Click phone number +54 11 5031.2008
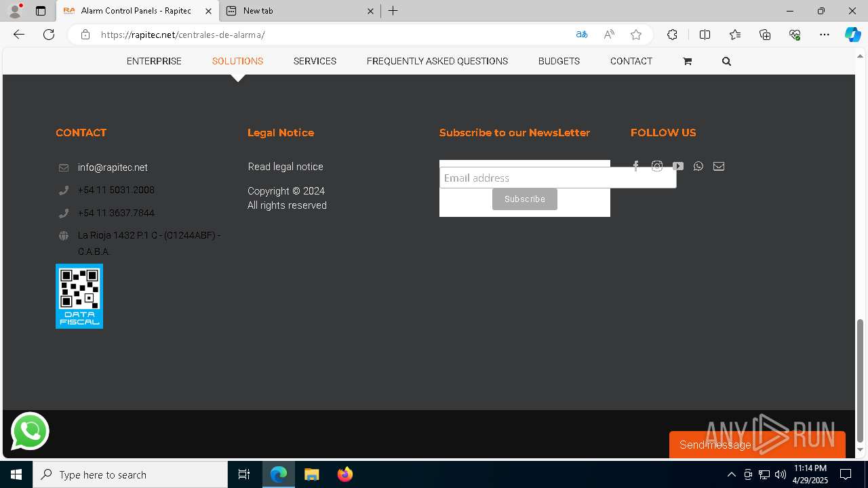This screenshot has width=868, height=488. pyautogui.click(x=116, y=190)
